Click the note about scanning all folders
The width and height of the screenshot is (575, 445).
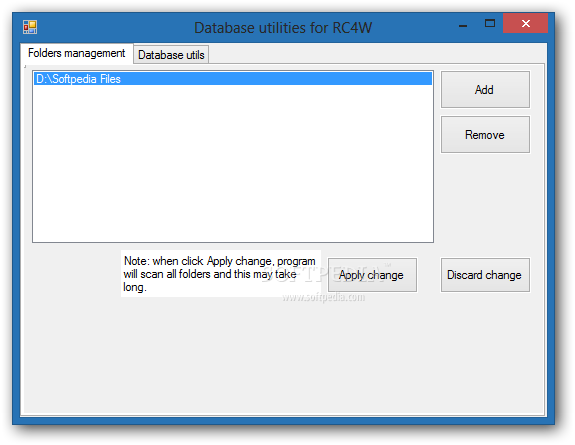click(x=221, y=274)
